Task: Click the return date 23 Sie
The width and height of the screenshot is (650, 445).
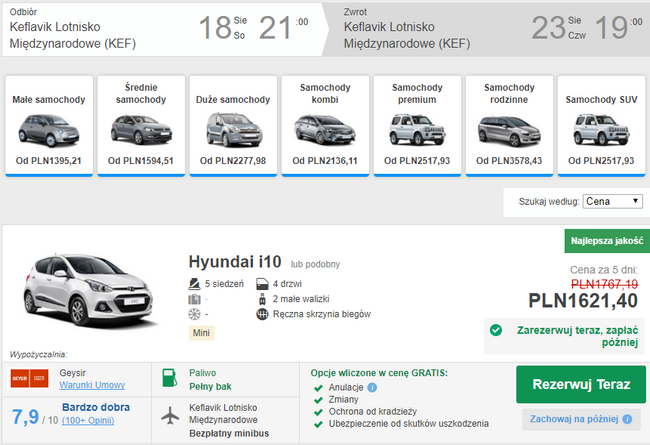Action: pos(558,28)
